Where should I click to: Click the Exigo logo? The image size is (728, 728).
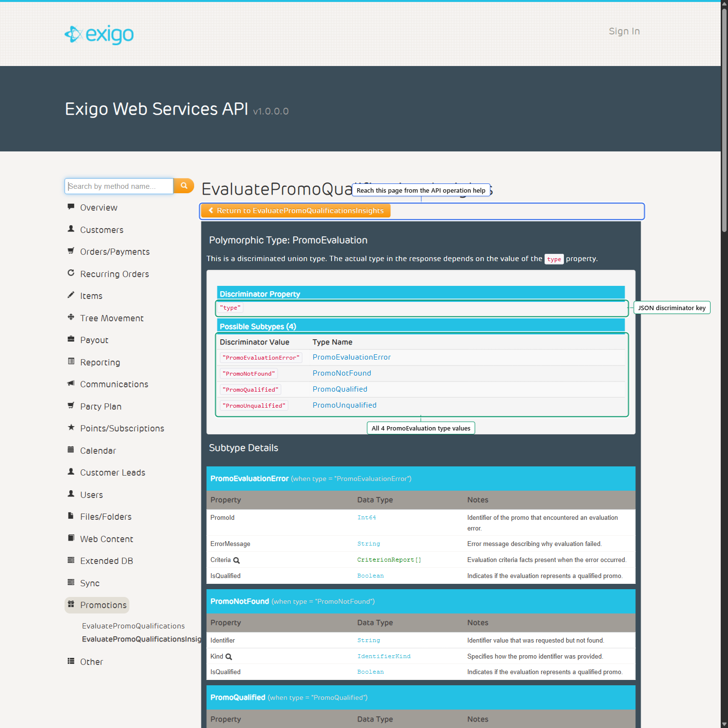pos(99,34)
